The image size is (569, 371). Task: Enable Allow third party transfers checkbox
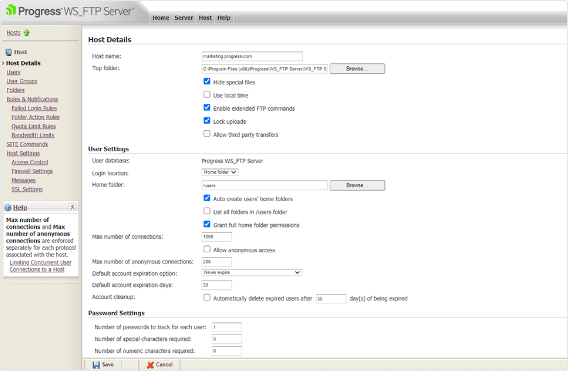207,134
